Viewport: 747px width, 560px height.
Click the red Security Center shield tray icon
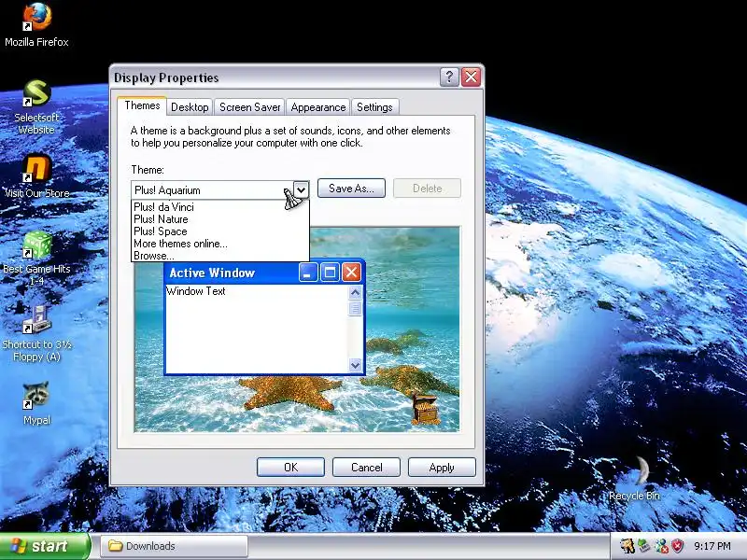coord(678,546)
